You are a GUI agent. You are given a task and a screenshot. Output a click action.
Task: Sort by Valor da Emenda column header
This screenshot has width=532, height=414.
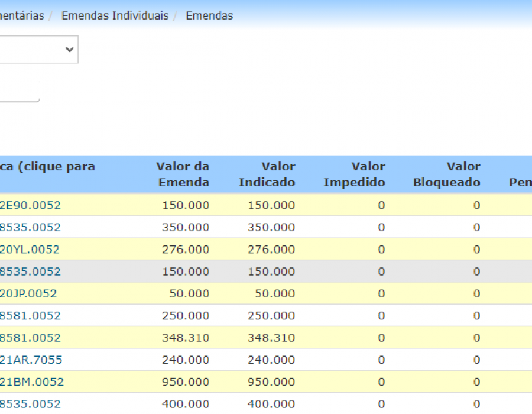183,174
